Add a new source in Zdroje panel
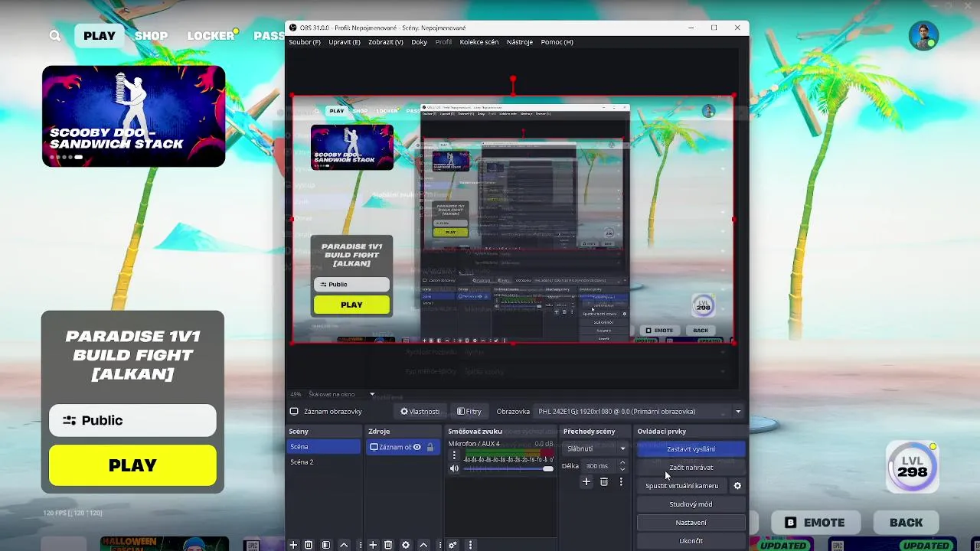 point(373,545)
